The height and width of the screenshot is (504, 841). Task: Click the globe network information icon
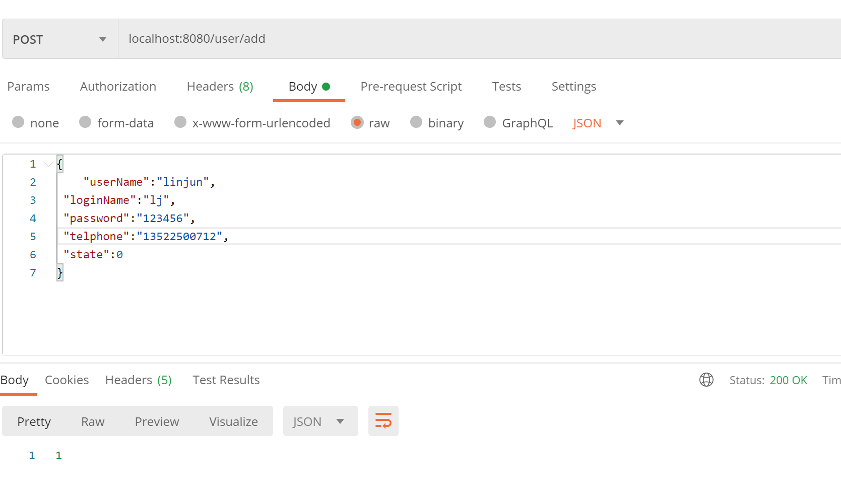pos(706,380)
